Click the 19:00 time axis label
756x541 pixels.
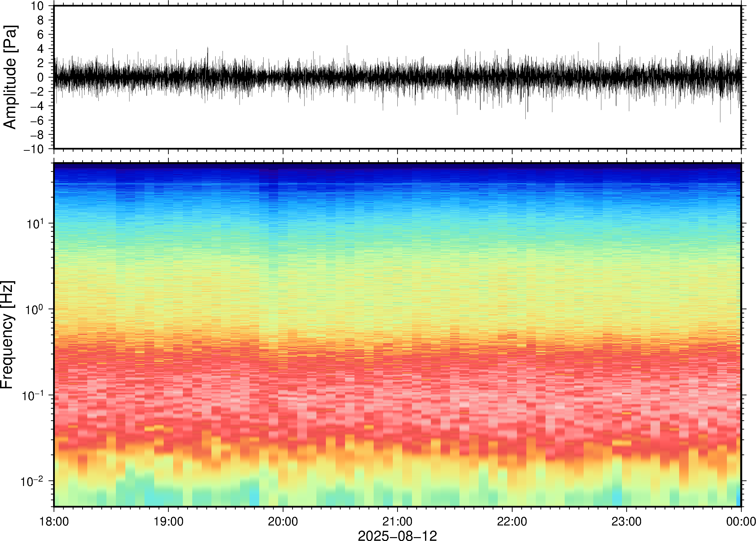[x=168, y=521]
